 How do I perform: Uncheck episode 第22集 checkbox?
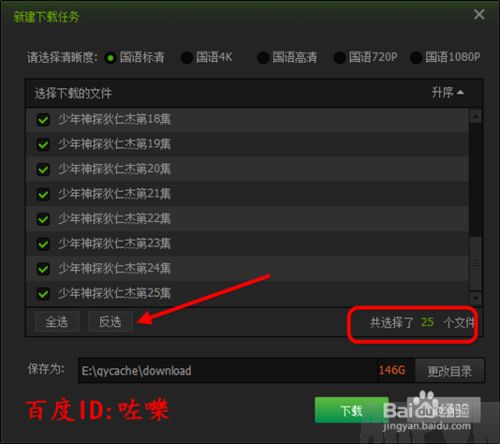point(43,219)
